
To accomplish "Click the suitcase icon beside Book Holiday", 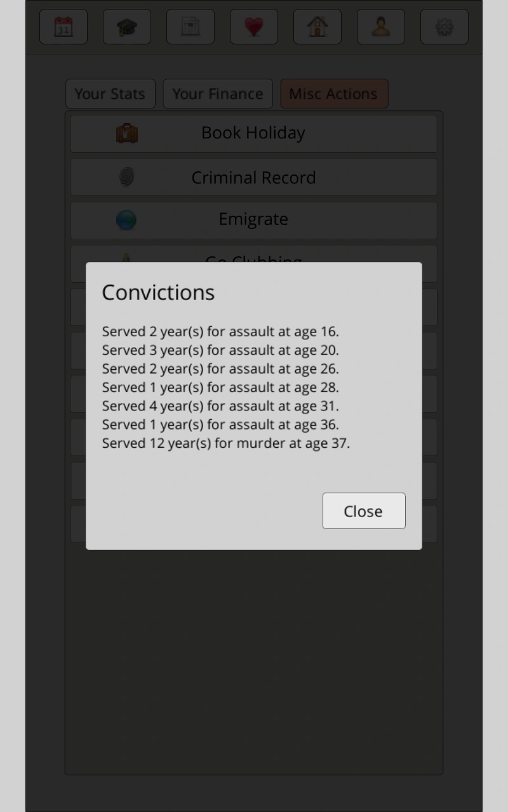I will point(127,133).
